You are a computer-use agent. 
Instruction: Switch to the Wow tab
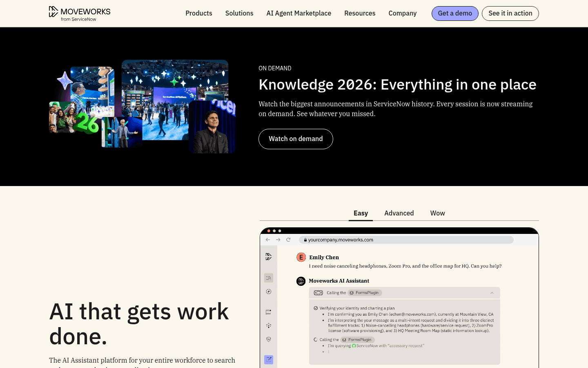tap(438, 213)
